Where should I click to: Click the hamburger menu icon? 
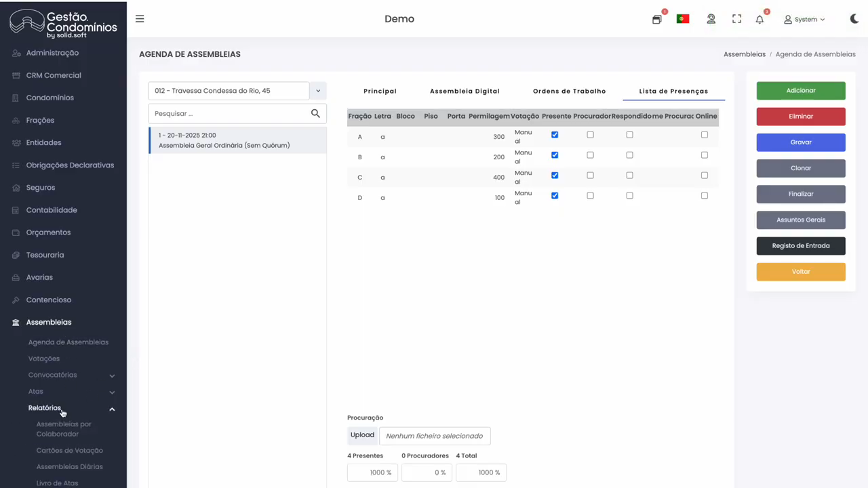coord(140,19)
